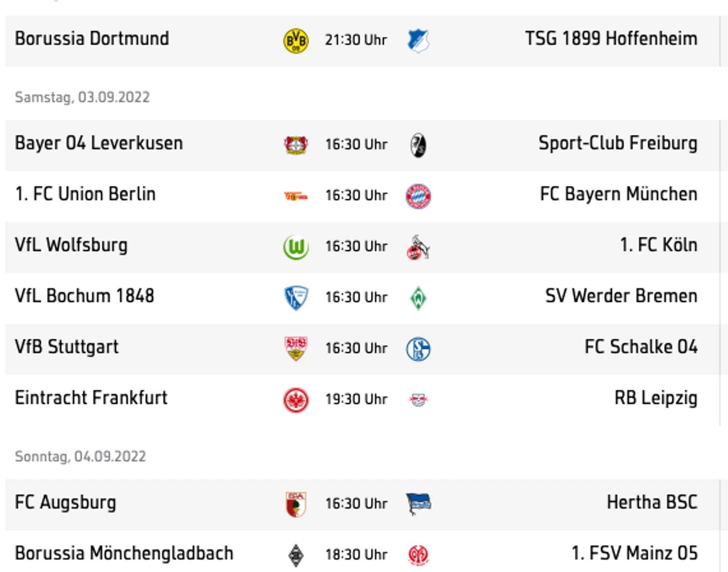Click the VfL Wolfsburg green logo
728x572 pixels.
click(296, 247)
